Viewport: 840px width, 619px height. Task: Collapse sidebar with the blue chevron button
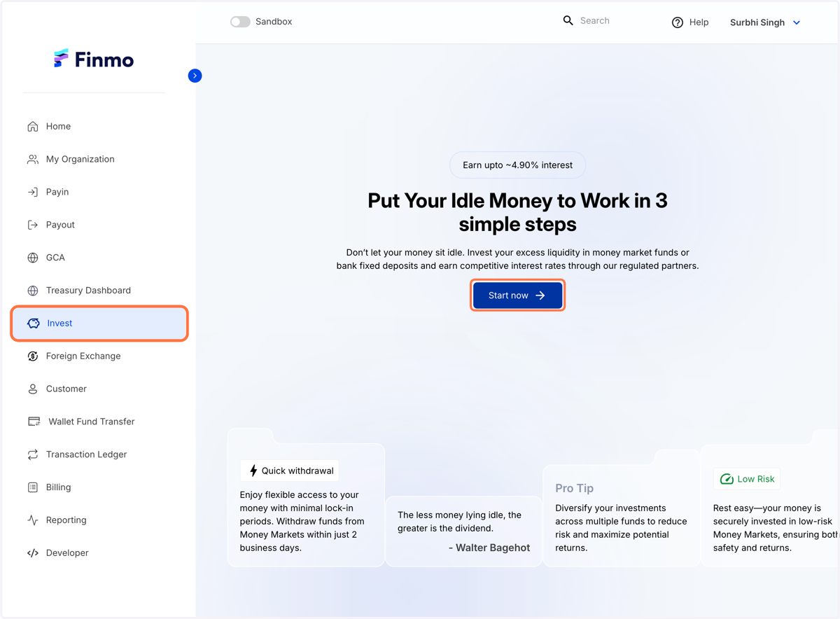pos(195,76)
